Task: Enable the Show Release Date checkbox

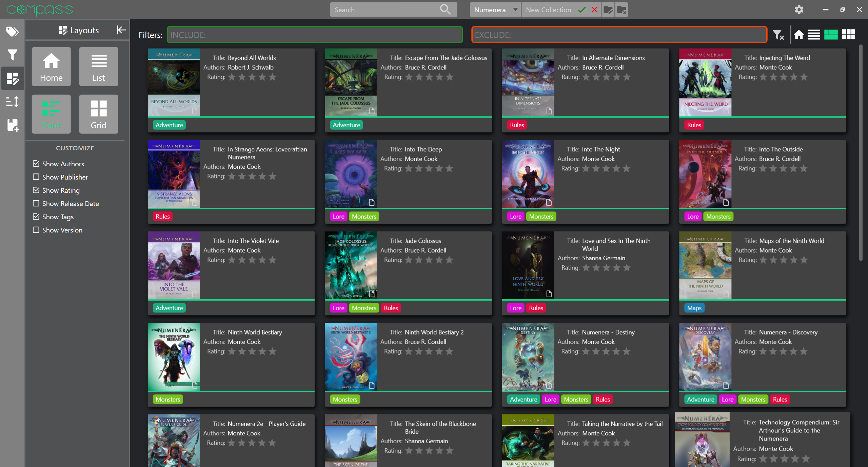Action: [x=36, y=203]
